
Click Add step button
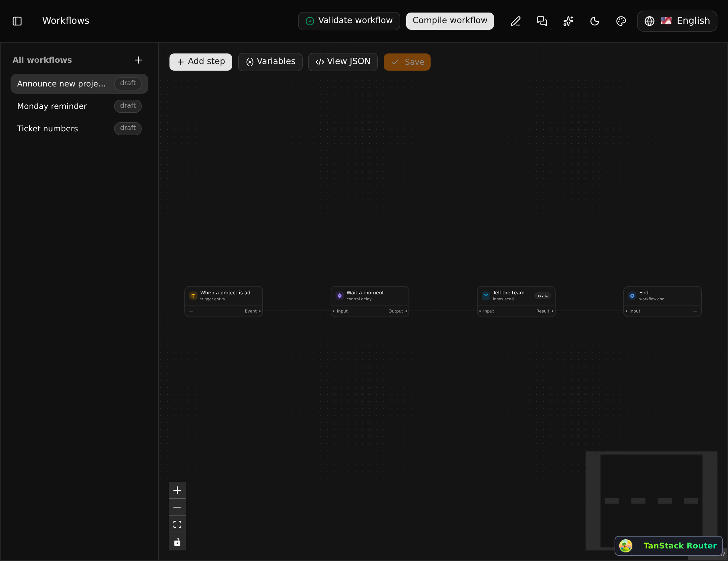pos(201,62)
